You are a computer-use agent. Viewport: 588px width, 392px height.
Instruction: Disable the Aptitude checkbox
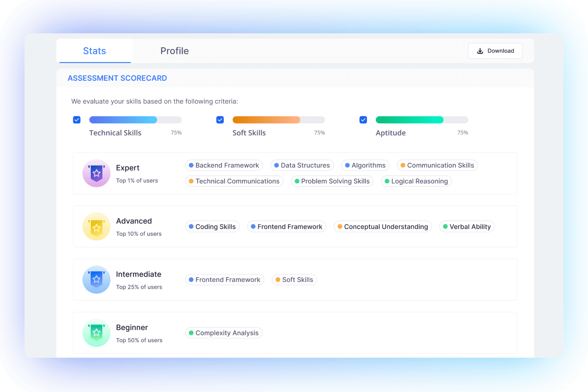coord(363,120)
